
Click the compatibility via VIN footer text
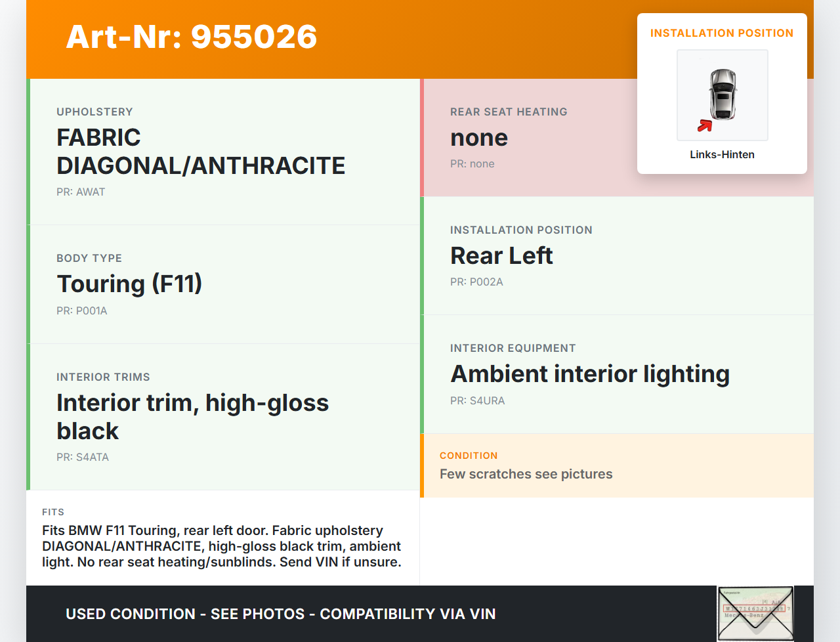[280, 614]
